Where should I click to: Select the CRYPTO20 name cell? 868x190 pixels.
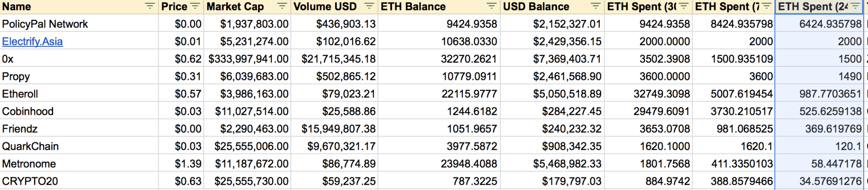point(79,181)
